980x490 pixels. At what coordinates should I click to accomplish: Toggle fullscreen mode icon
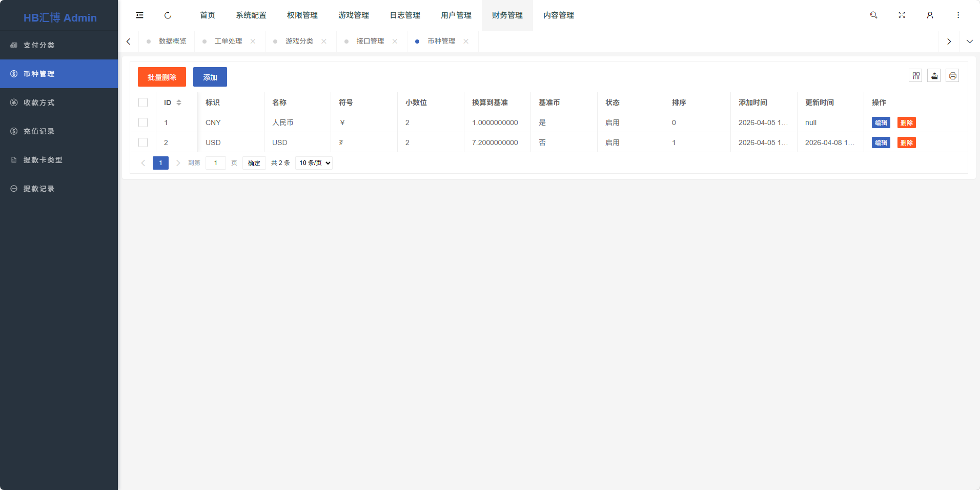click(902, 15)
